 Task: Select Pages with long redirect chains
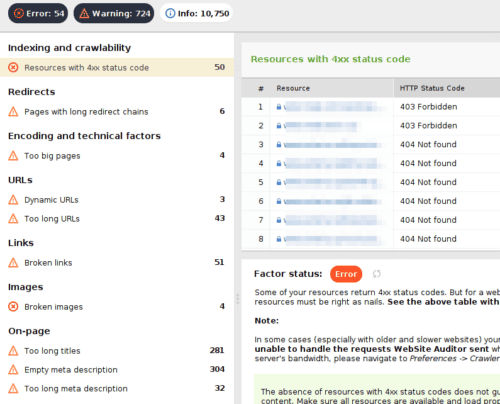pyautogui.click(x=117, y=112)
